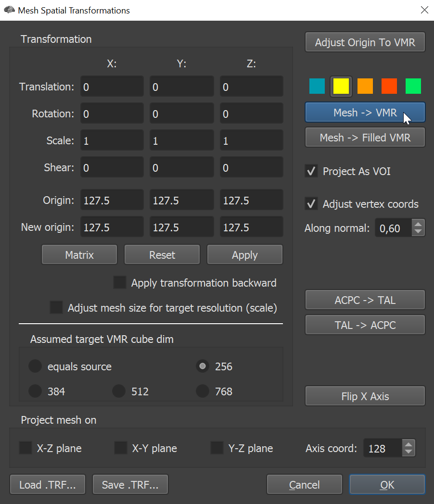Screen dimensions: 434x504
Task: Run the ACPC -> TAL conversion
Action: pyautogui.click(x=365, y=300)
